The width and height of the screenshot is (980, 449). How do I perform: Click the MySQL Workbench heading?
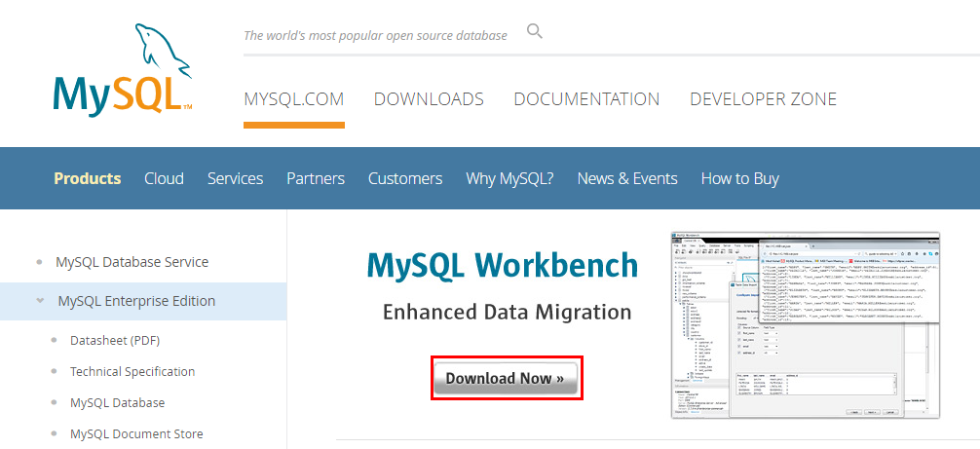coord(503,267)
